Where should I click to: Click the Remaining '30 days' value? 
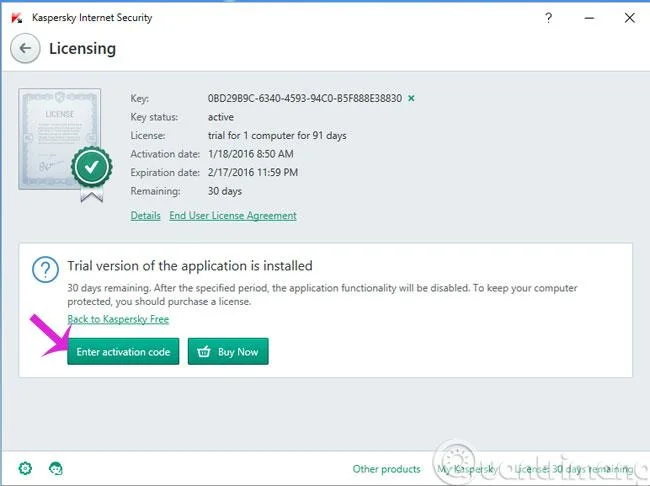[x=225, y=191]
